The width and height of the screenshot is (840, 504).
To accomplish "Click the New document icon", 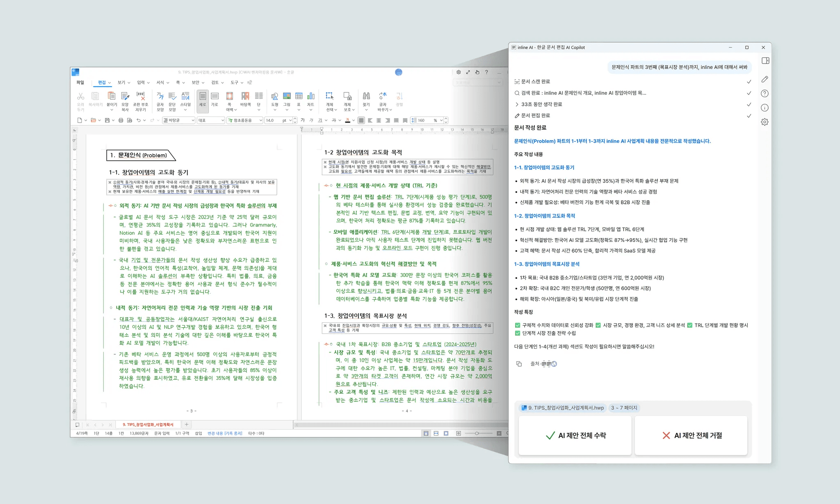I will pyautogui.click(x=80, y=120).
